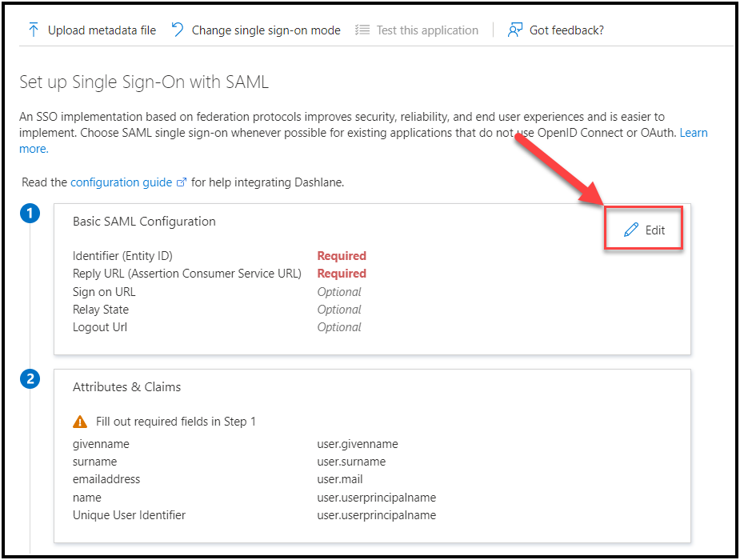Click the step 2 blue circle badge
740x560 pixels.
pyautogui.click(x=30, y=379)
